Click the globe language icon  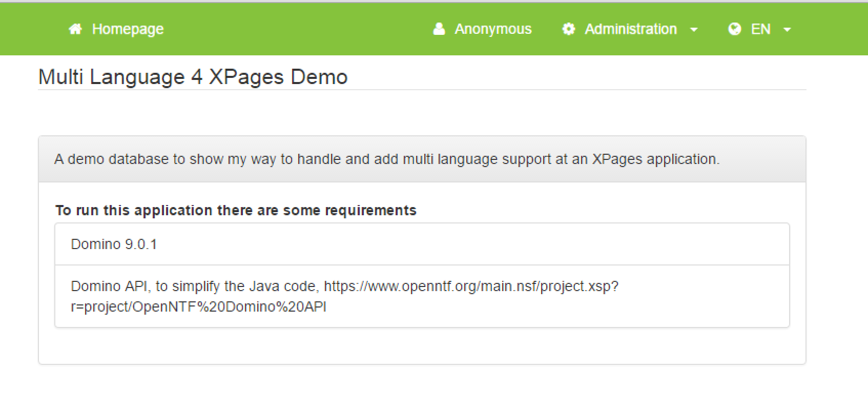click(x=735, y=29)
